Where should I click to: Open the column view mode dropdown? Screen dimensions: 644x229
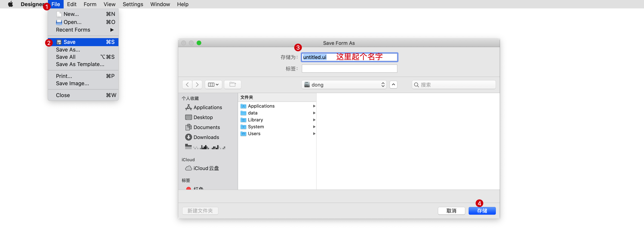[213, 85]
